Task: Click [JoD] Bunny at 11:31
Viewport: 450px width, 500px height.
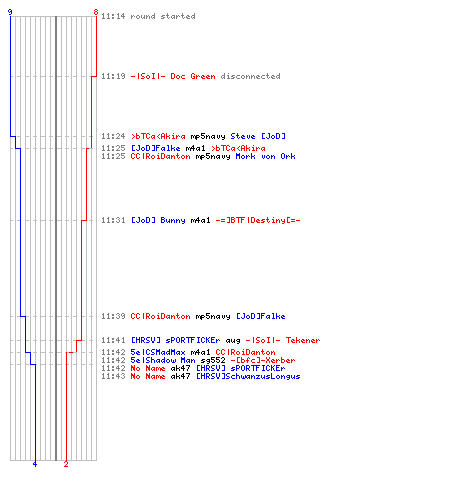Action: 158,220
